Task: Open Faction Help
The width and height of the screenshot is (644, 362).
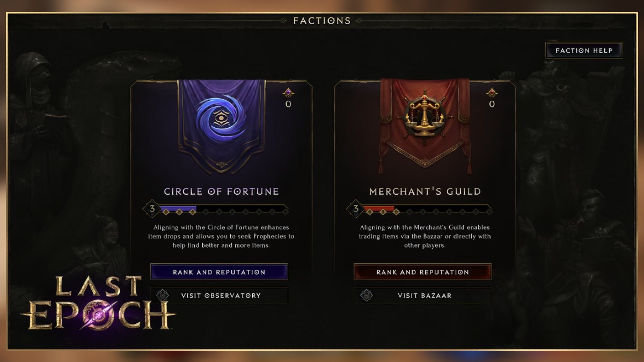Action: [584, 50]
